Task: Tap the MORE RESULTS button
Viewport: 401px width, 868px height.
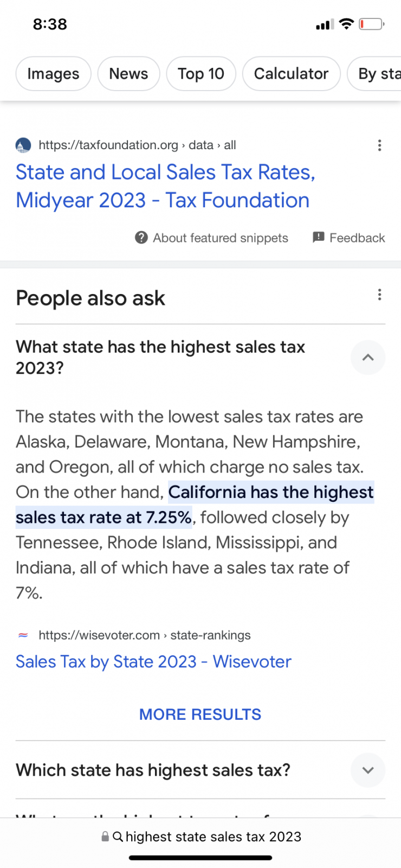Action: 200,714
